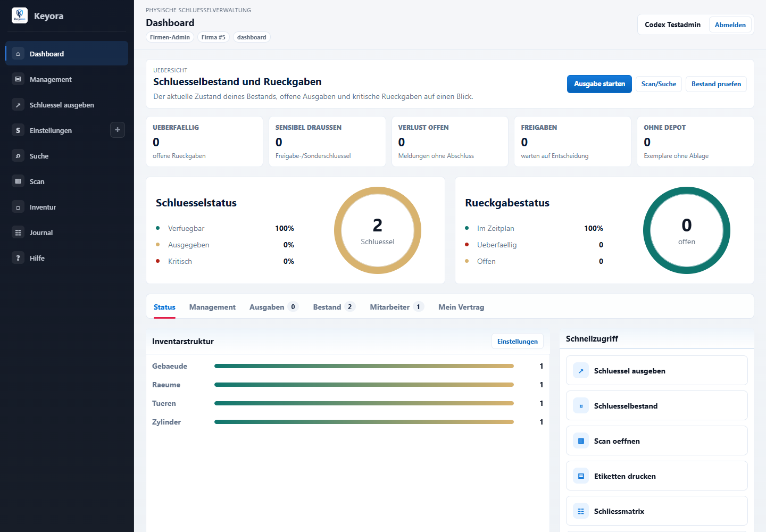Screen dimensions: 766x532
Task: Click the Hilfe question mark icon
Action: click(18, 258)
